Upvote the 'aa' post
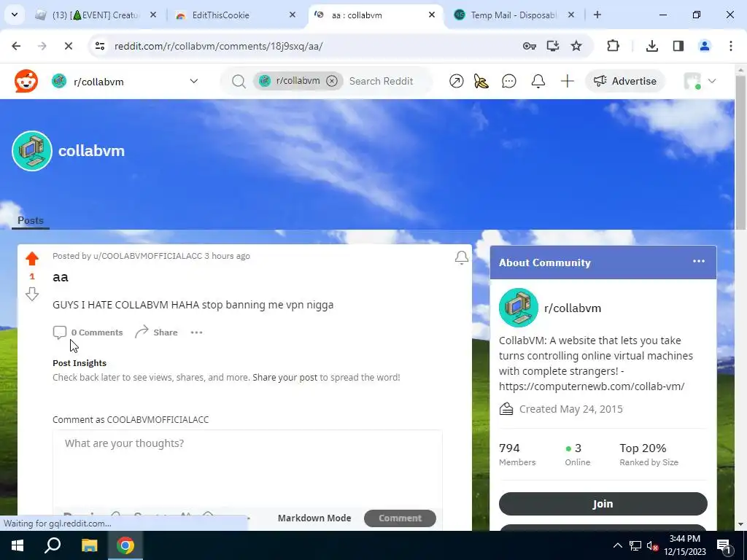This screenshot has height=560, width=747. click(32, 259)
